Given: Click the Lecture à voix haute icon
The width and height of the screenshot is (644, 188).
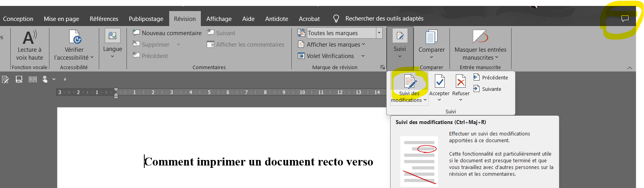Looking at the screenshot, I should click(30, 37).
